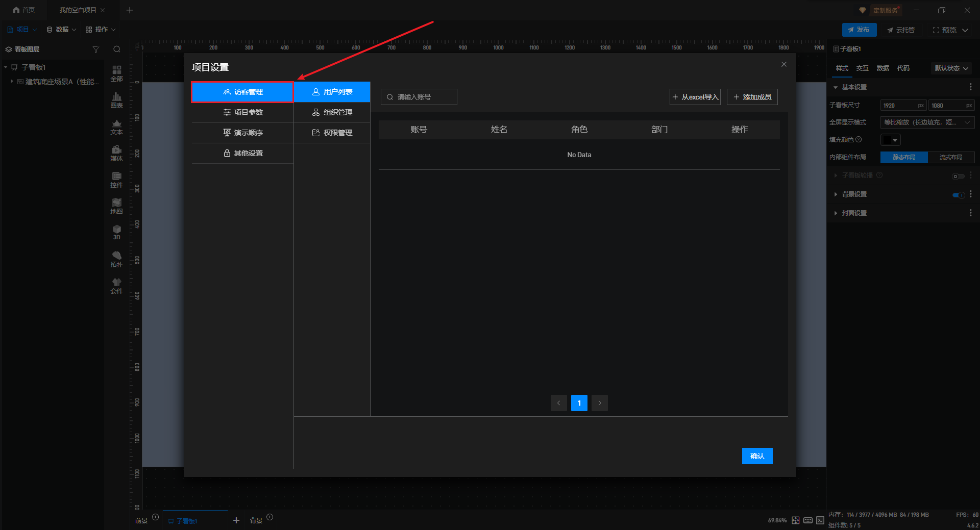The image size is (980, 530).
Task: Click the 云托管 button
Action: (x=901, y=30)
